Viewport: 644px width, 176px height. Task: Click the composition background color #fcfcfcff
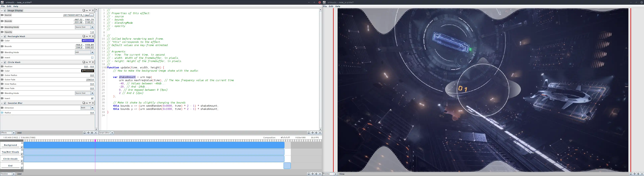[285, 137]
